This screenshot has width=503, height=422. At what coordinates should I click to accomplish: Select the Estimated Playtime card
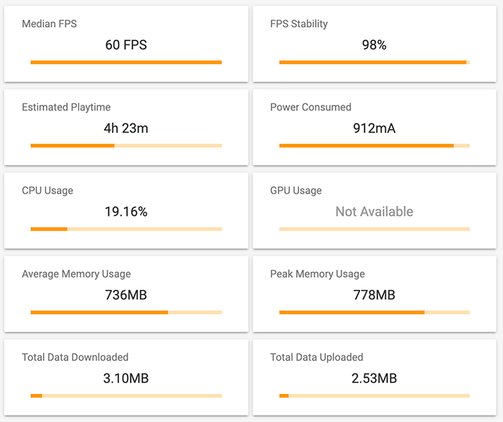(126, 127)
